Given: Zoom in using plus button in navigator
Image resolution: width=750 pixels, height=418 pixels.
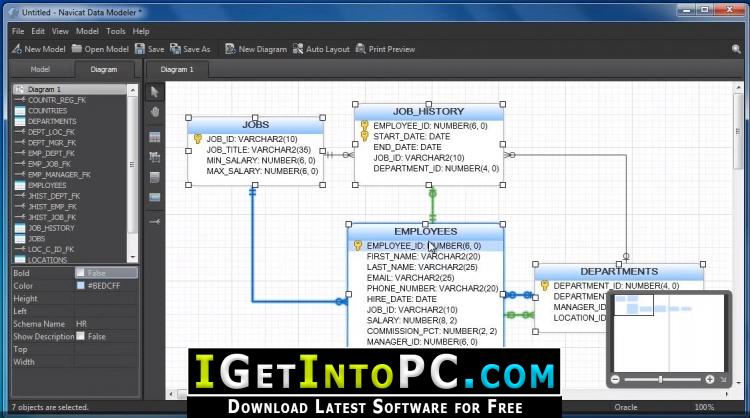Looking at the screenshot, I should (710, 379).
